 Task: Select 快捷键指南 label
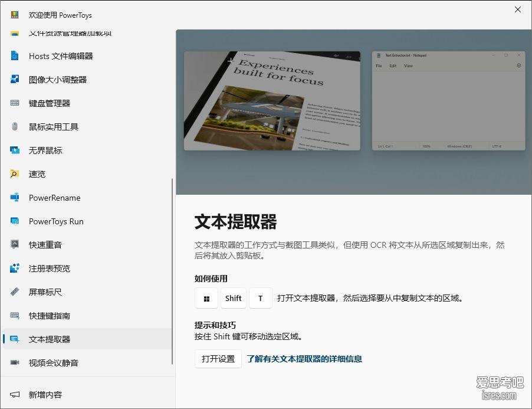coord(50,316)
